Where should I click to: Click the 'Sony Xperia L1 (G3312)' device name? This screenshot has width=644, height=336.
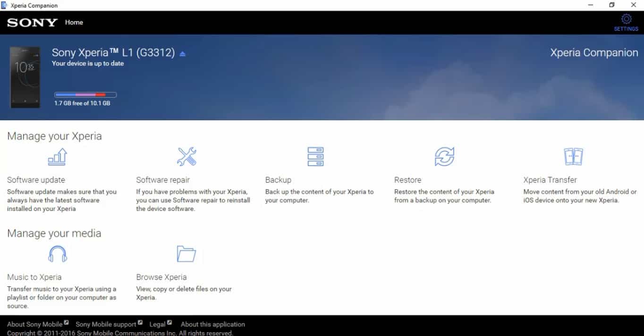tap(113, 52)
